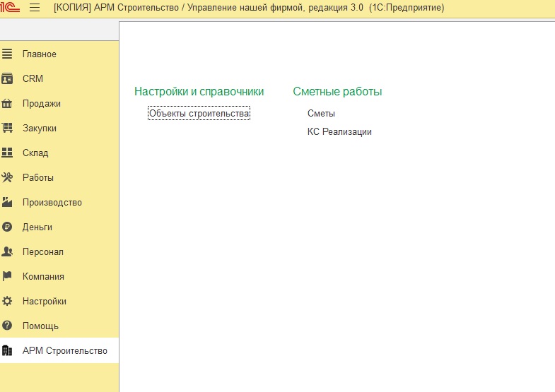Select the Деньги section
The image size is (555, 392).
[37, 227]
